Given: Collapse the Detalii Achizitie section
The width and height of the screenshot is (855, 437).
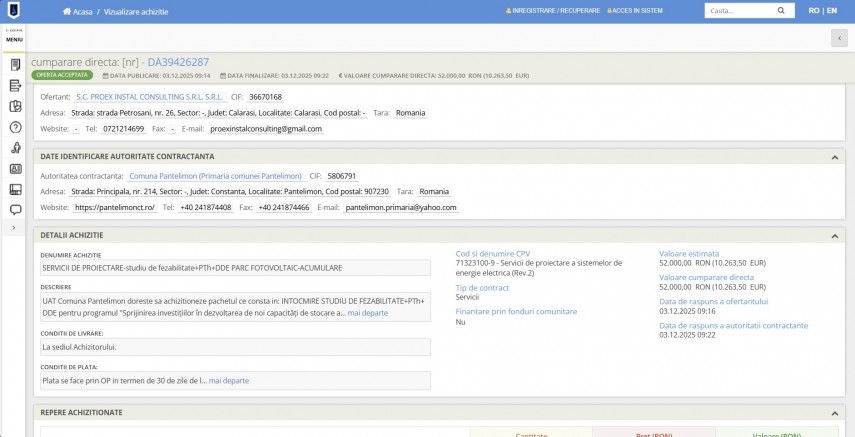Looking at the screenshot, I should coord(834,235).
